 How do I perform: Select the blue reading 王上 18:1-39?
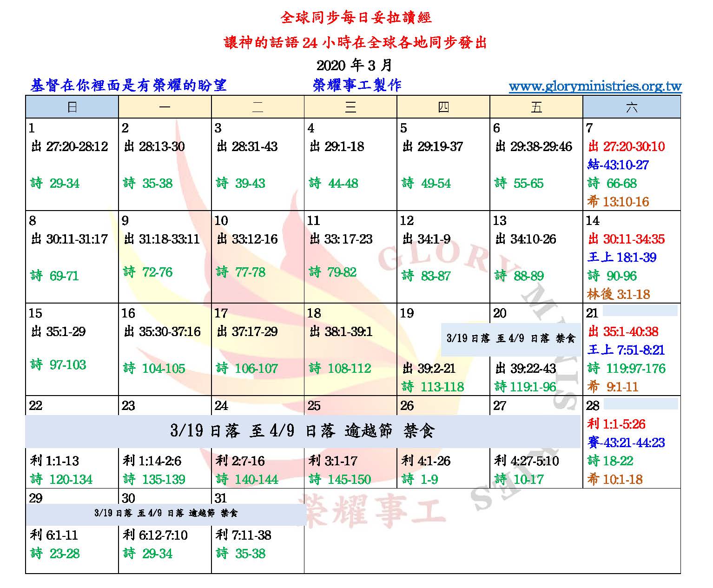pos(621,257)
